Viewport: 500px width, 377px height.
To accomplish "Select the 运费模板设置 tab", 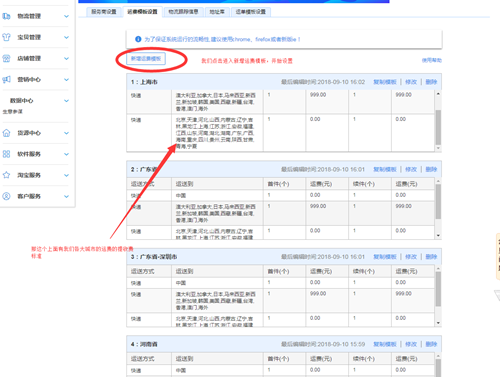I will (x=142, y=12).
